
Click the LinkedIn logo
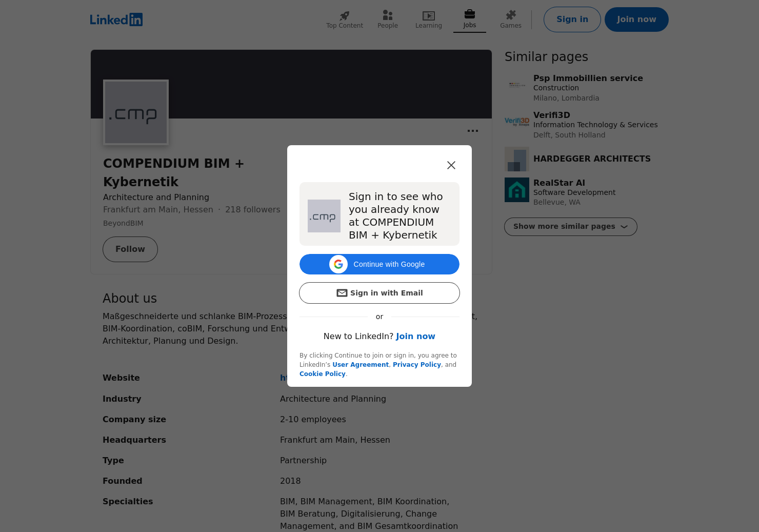coord(116,19)
